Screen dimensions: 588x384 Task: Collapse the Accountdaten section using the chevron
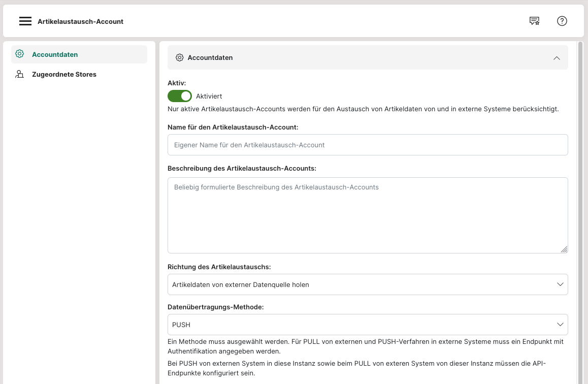(x=557, y=58)
